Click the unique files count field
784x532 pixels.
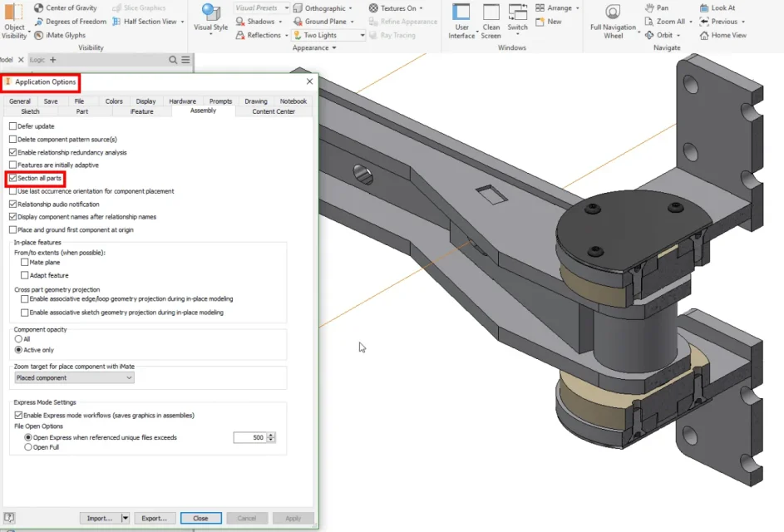tap(250, 437)
